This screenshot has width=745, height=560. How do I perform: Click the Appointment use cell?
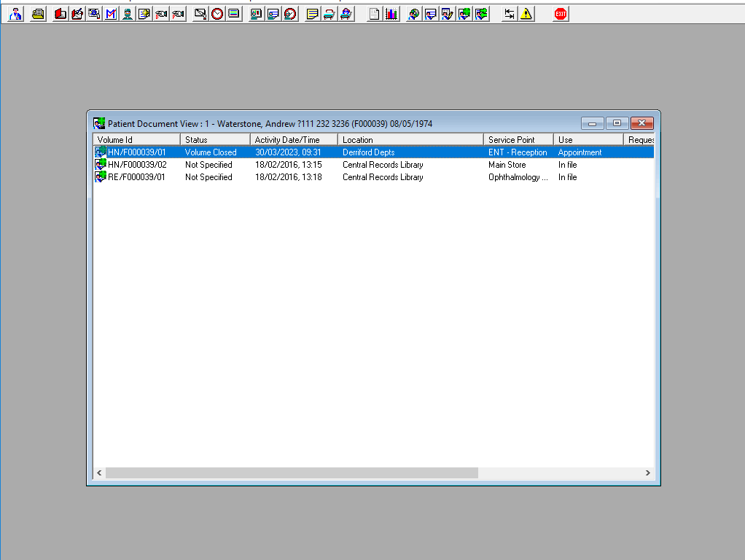pos(580,152)
